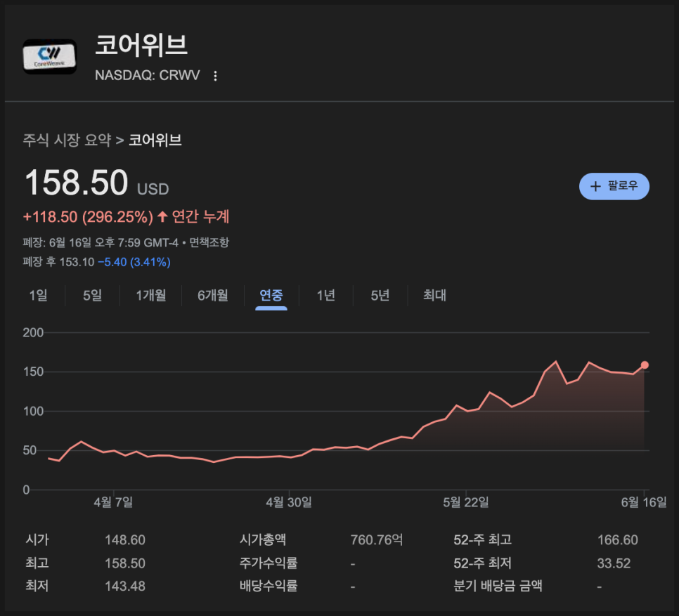Show the 1년 chart range
This screenshot has width=679, height=616.
point(326,296)
